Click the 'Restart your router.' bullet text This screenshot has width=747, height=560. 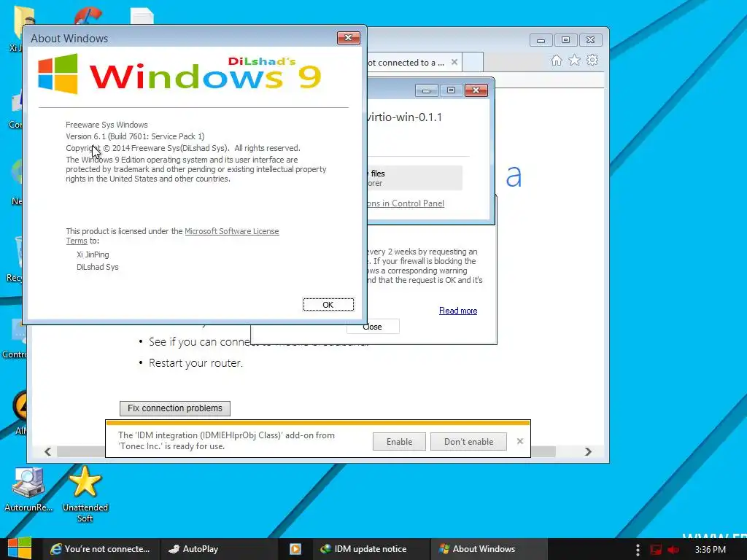(196, 363)
